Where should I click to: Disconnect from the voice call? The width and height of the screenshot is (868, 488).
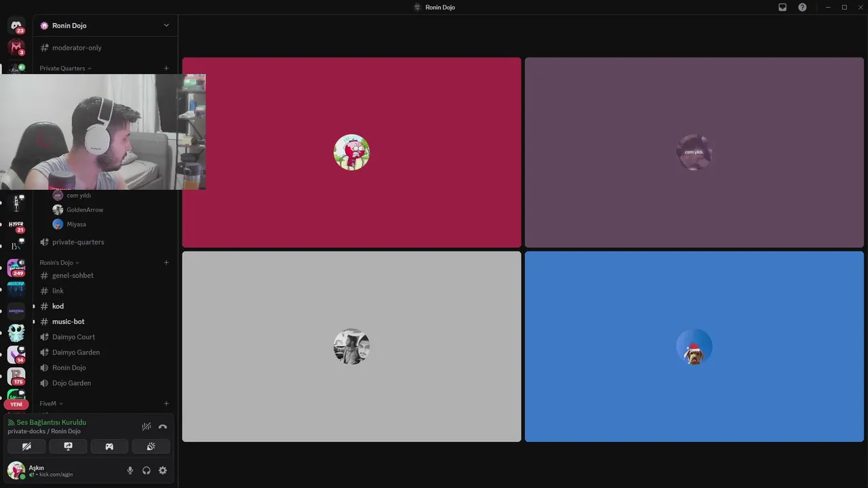163,426
